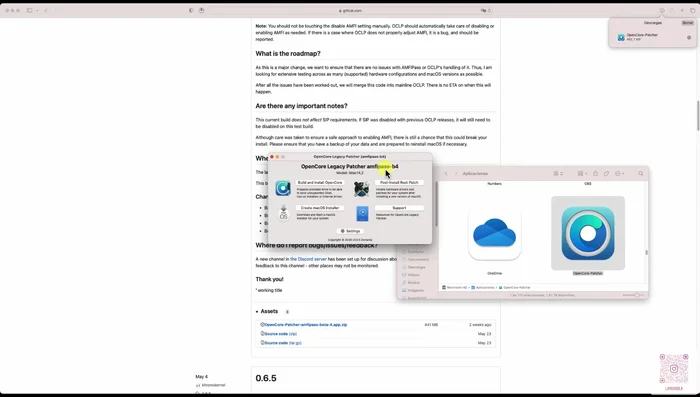700x397 pixels.
Task: Click OpenCore-Patcher in Finder path bar
Action: pos(515,288)
